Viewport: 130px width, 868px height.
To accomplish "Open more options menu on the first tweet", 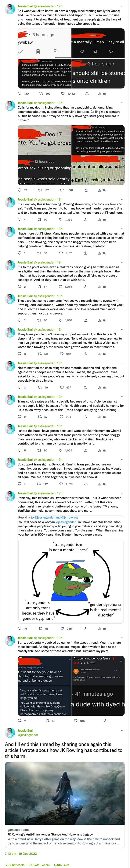I will coord(123,6).
